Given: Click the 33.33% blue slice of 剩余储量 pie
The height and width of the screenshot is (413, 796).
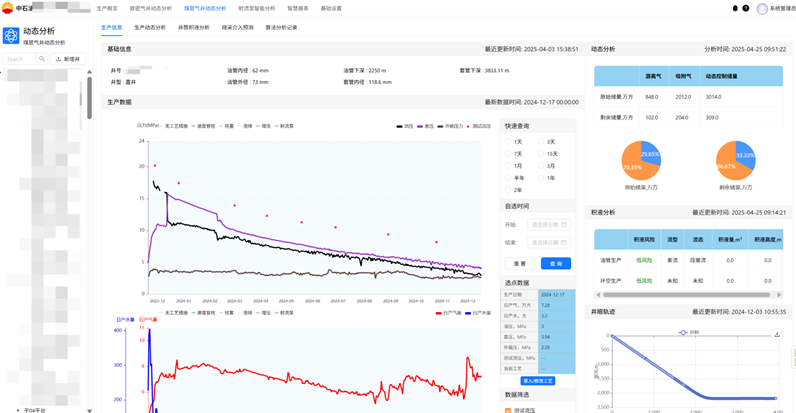Looking at the screenshot, I should coord(745,154).
